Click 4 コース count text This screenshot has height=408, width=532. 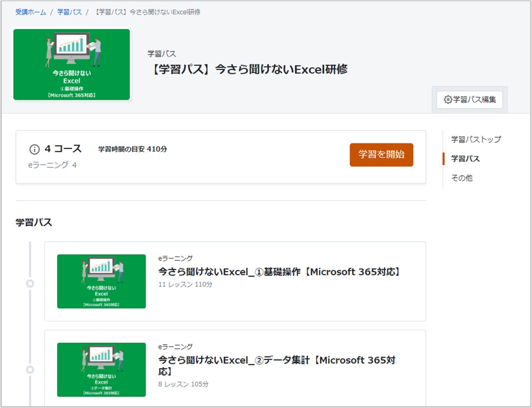[x=63, y=149]
